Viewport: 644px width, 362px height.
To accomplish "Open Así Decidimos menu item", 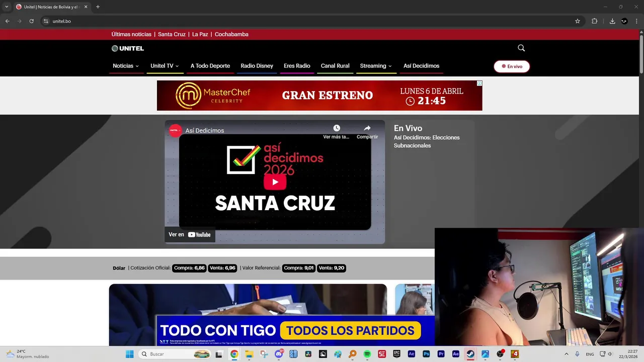I will tap(421, 66).
